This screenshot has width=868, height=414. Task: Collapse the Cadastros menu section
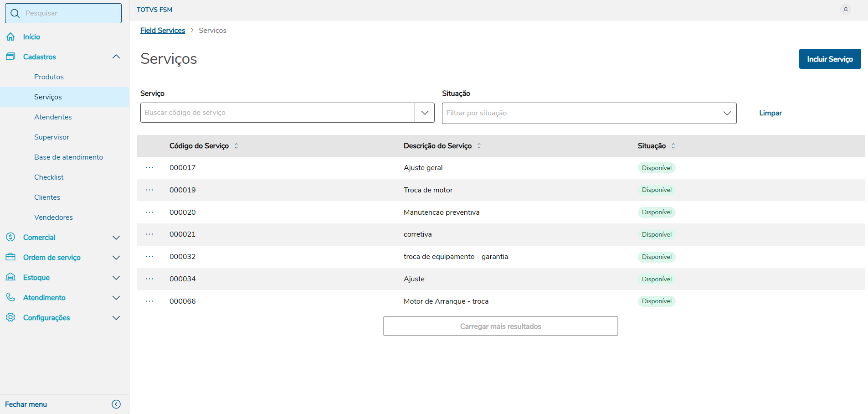pyautogui.click(x=116, y=57)
